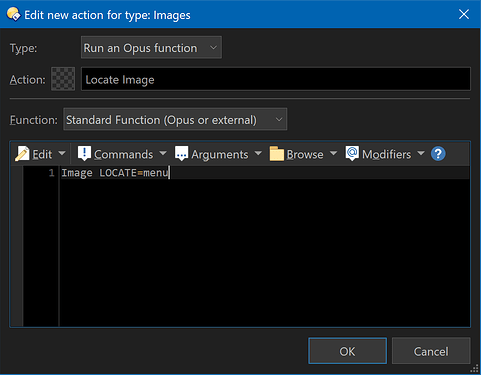Click the dialog title bar app icon

[13, 15]
